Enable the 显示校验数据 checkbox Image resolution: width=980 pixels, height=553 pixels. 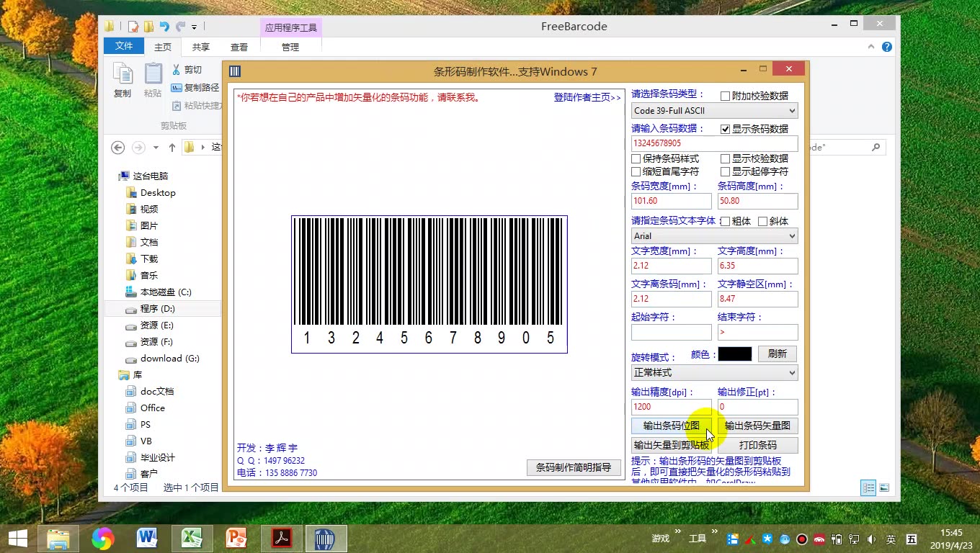726,158
